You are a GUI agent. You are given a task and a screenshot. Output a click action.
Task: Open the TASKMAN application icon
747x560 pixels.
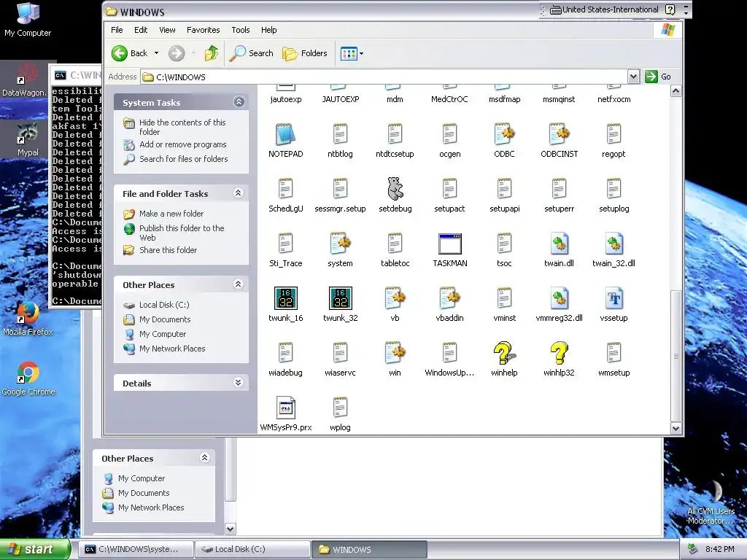[x=449, y=244]
